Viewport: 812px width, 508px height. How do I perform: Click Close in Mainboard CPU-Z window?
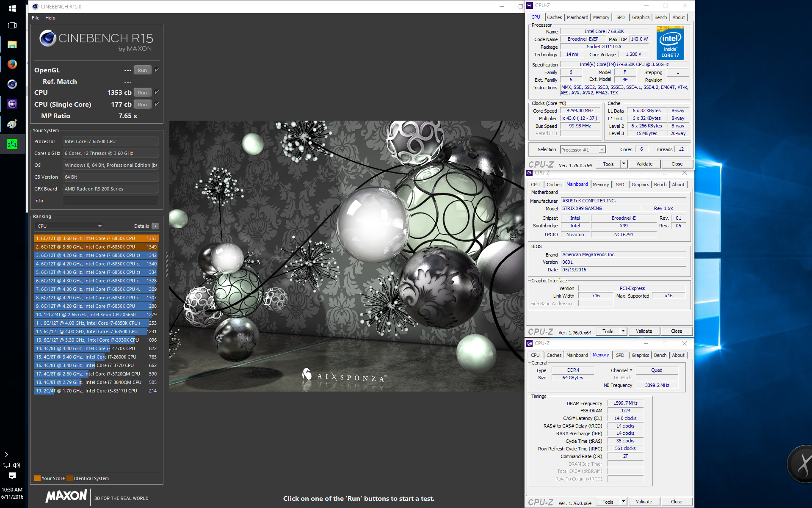pos(677,331)
